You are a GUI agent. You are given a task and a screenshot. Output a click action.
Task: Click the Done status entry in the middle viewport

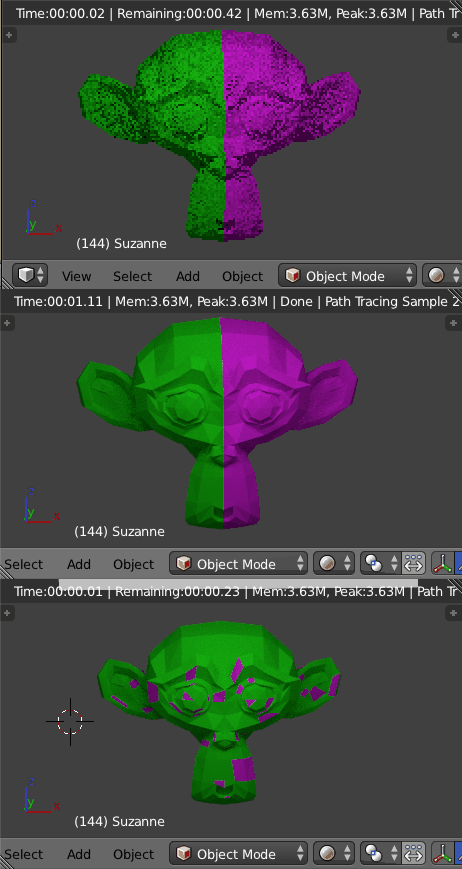click(x=294, y=301)
